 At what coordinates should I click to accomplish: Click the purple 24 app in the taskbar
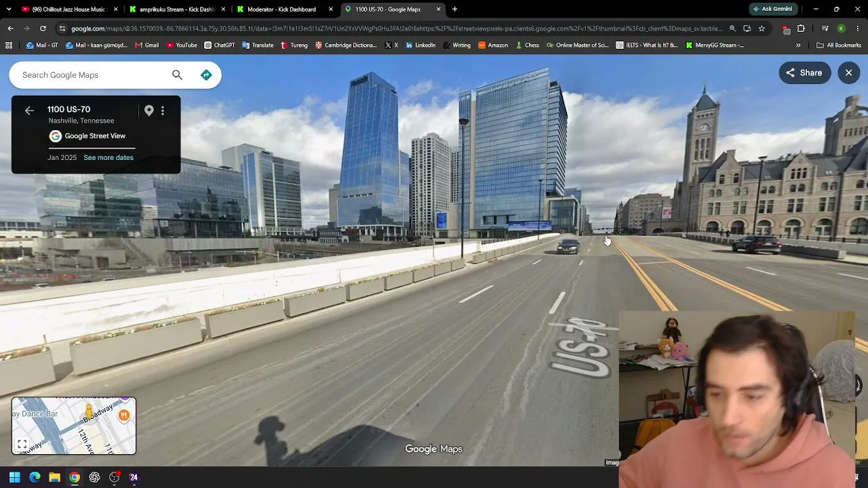(x=134, y=477)
